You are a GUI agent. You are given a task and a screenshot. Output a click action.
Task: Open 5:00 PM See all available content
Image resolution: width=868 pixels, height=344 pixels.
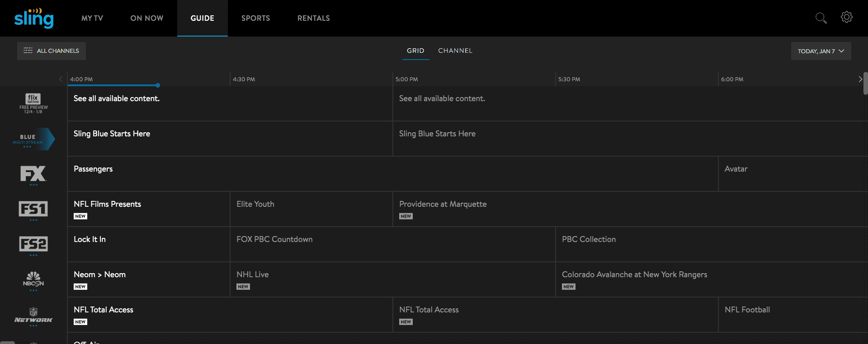(x=630, y=103)
